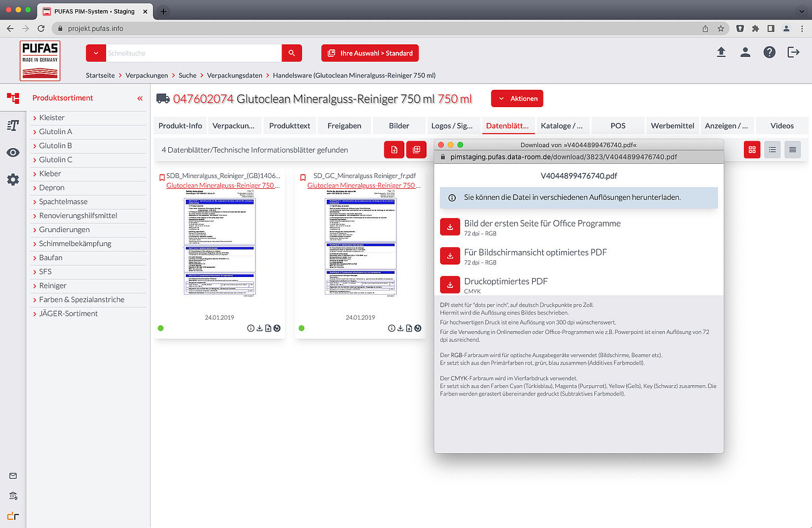
Task: Bookmark page with the star icon
Action: (721, 28)
